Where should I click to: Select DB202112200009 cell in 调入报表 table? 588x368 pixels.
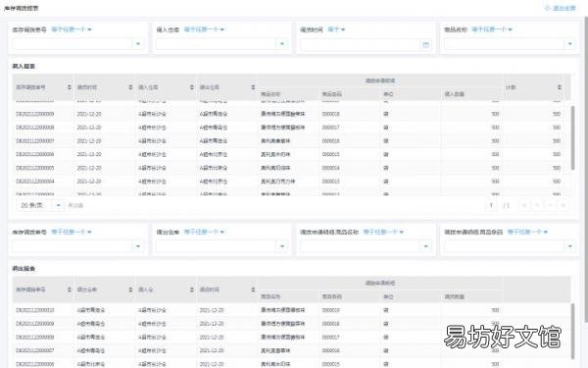tap(35, 114)
